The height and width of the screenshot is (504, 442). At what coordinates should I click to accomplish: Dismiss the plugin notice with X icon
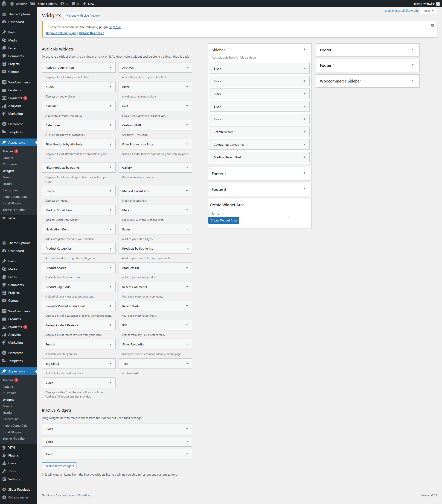pos(432,25)
